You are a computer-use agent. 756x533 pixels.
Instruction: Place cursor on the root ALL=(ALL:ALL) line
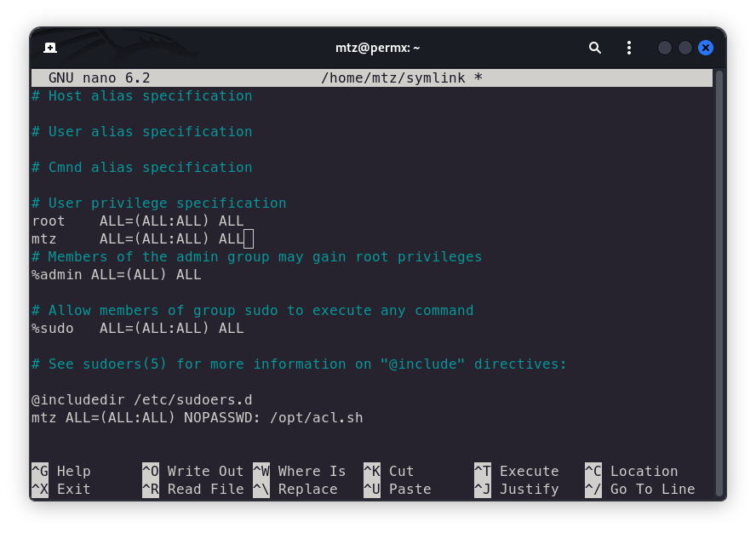(137, 221)
